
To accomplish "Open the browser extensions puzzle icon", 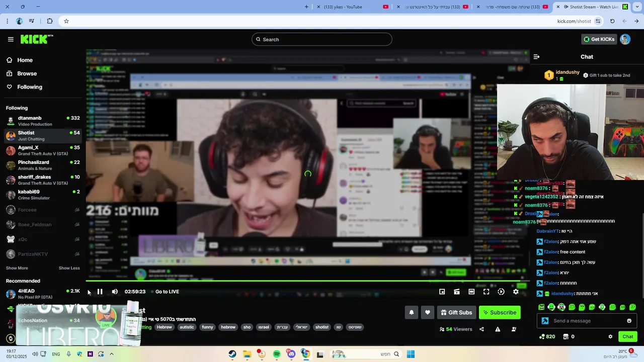I will point(49,21).
